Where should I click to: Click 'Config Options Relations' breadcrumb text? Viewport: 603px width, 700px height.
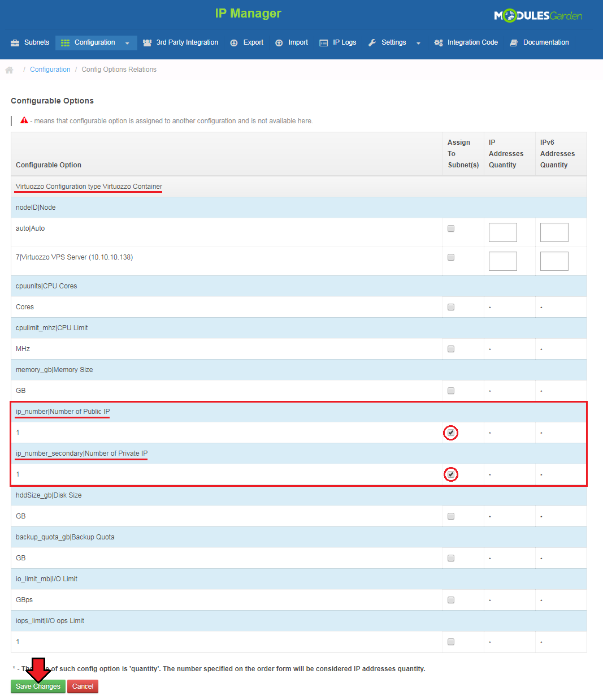pyautogui.click(x=119, y=70)
